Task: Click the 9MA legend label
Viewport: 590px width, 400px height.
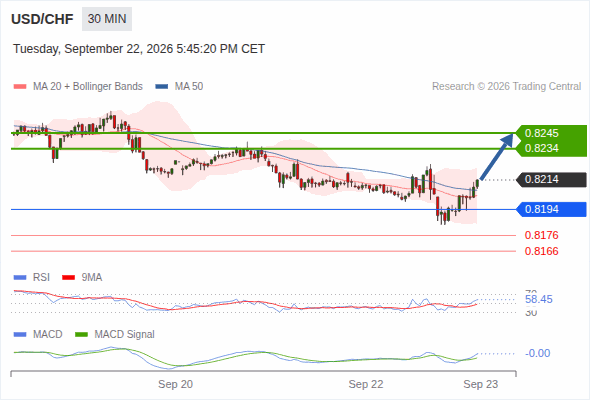Action: [x=92, y=278]
